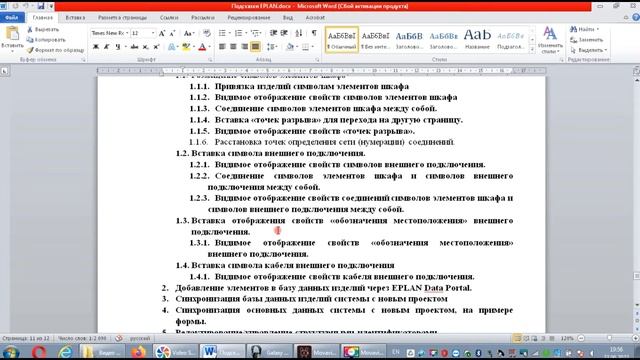Screen dimensions: 640x360
Task: Open Internet Explorer from the taskbar
Action: pos(65,351)
